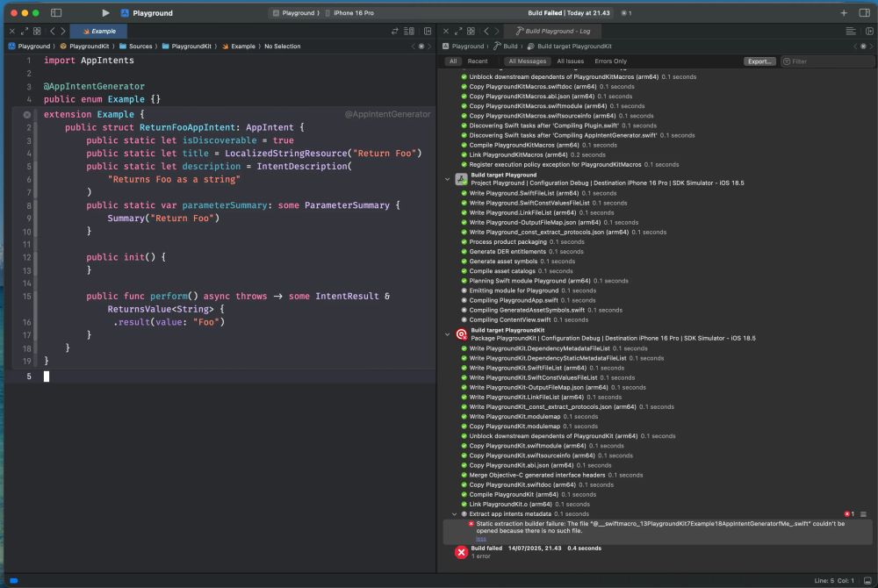Image resolution: width=878 pixels, height=588 pixels.
Task: Go back in left editor history
Action: click(x=53, y=32)
